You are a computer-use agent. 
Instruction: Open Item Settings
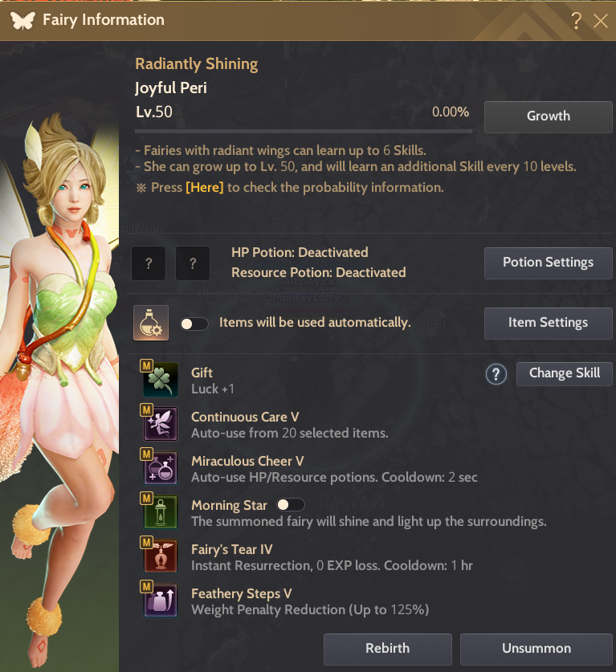[x=549, y=323]
